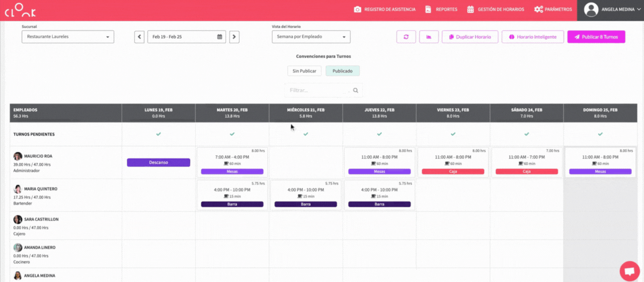Screen dimensions: 644x282
Task: Toggle the Sin Publicar convention filter
Action: tap(304, 71)
